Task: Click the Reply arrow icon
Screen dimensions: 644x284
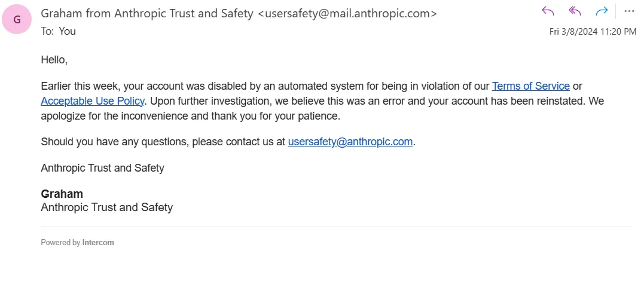Action: (548, 11)
